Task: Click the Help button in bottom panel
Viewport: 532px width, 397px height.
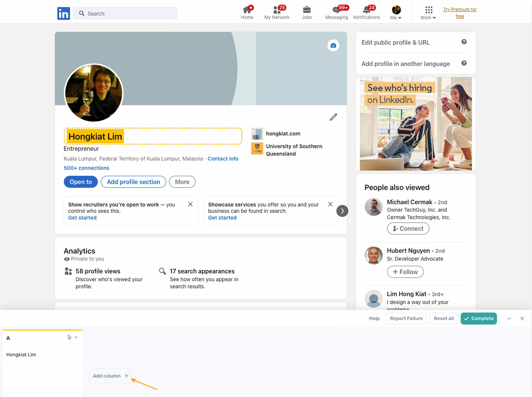Action: click(x=374, y=318)
